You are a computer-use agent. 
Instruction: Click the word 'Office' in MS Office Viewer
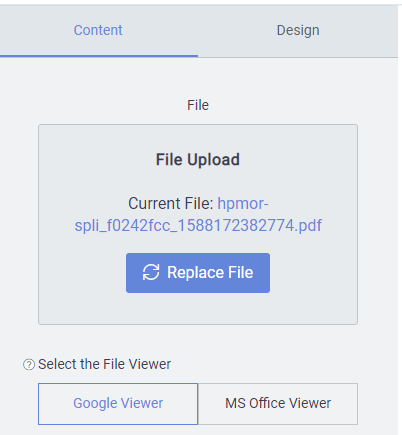pos(267,403)
